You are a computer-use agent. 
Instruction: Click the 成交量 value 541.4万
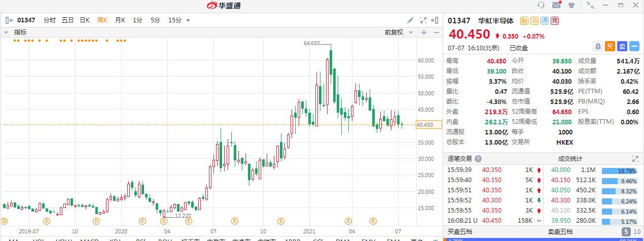coord(628,61)
